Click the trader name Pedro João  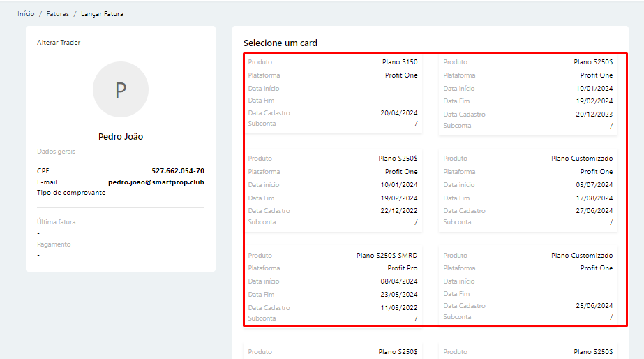point(121,137)
